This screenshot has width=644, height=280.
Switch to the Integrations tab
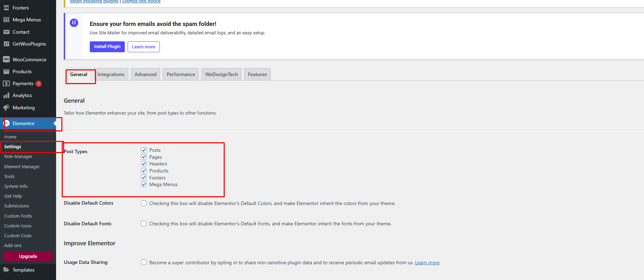click(111, 74)
